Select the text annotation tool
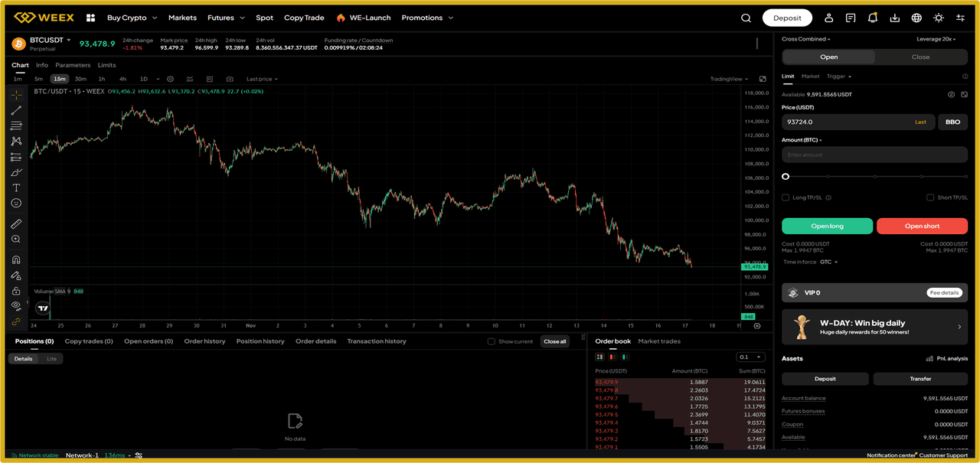 15,187
